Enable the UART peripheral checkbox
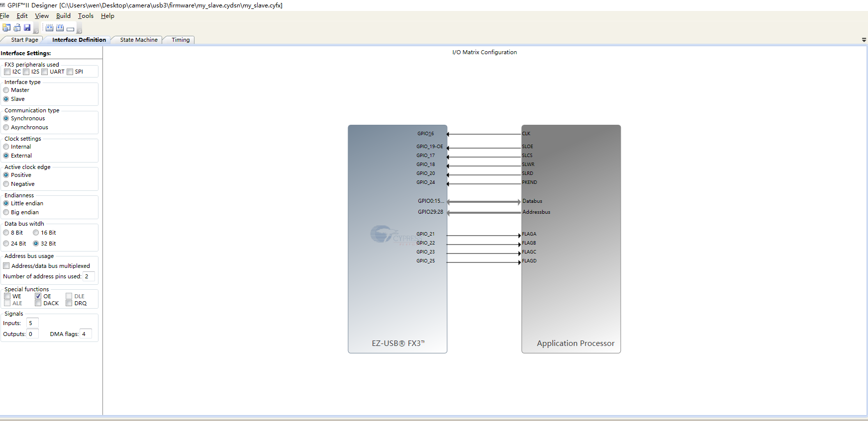 (x=44, y=72)
